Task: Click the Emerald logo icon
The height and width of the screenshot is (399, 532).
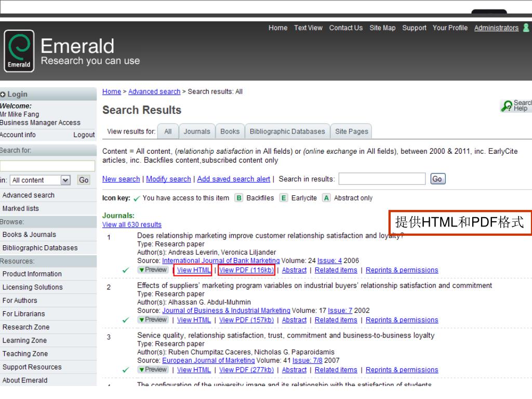Action: coord(19,51)
